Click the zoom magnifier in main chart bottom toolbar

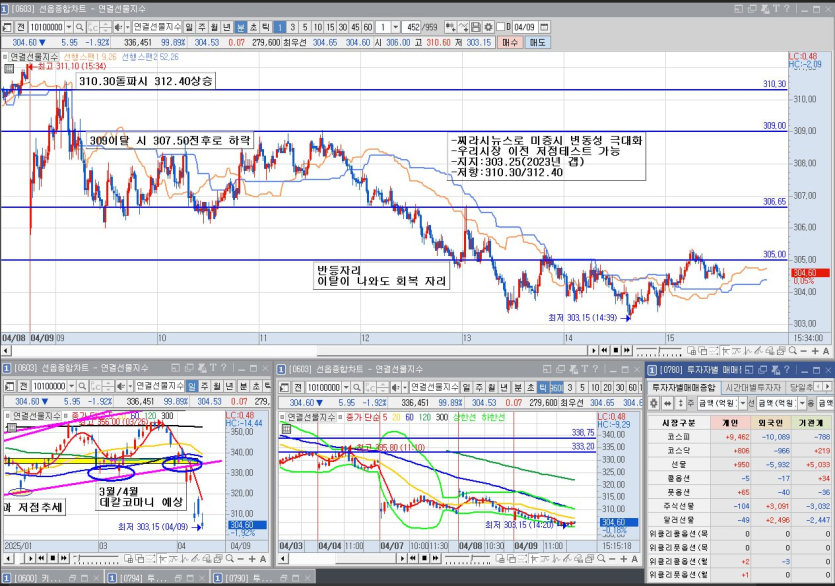(x=792, y=351)
